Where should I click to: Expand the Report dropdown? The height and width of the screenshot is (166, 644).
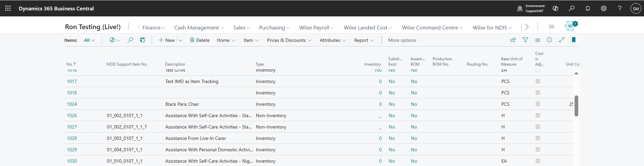coord(364,40)
